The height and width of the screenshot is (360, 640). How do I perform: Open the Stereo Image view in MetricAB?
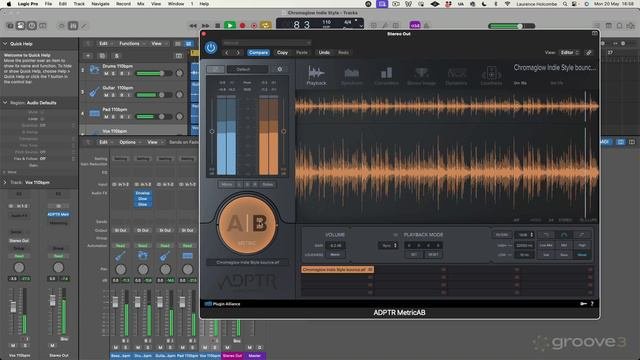point(421,76)
